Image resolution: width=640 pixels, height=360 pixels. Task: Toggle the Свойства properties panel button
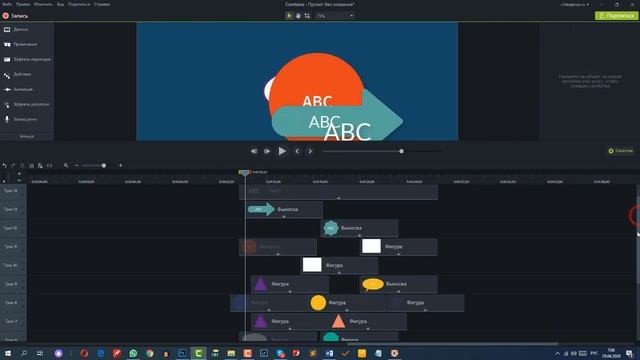pos(620,151)
